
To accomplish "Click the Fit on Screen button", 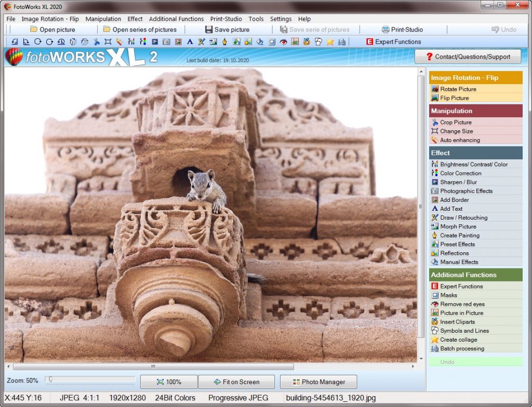I will [236, 382].
